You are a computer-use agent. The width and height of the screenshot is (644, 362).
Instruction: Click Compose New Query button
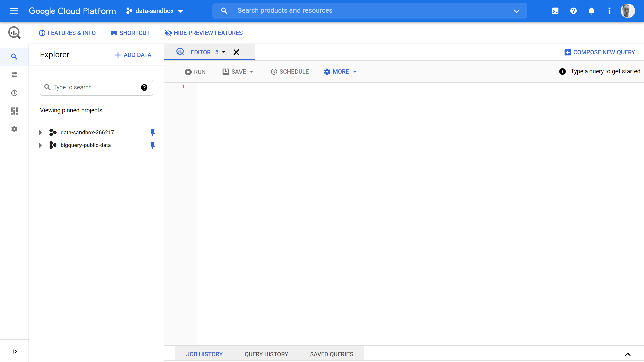point(599,52)
